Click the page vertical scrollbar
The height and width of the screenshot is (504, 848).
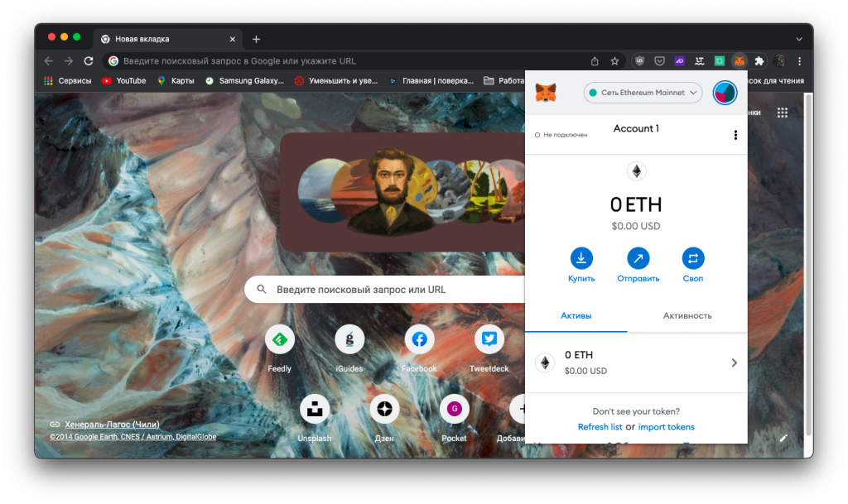pyautogui.click(x=808, y=265)
